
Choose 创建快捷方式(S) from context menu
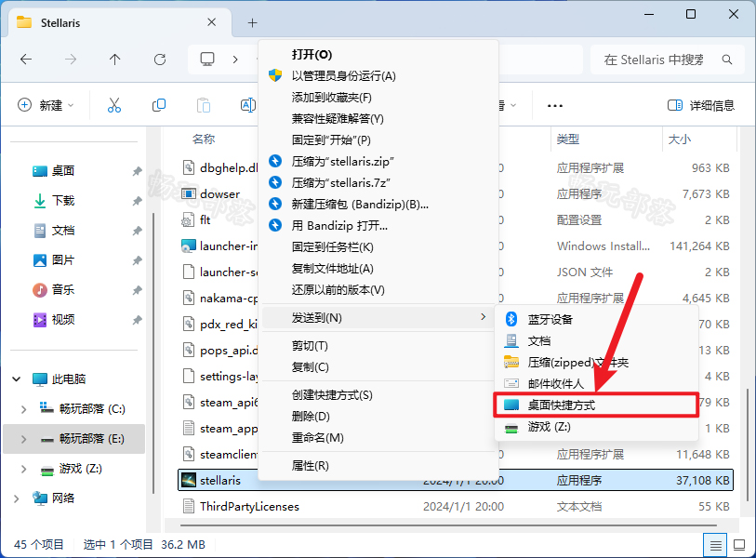[x=378, y=395]
